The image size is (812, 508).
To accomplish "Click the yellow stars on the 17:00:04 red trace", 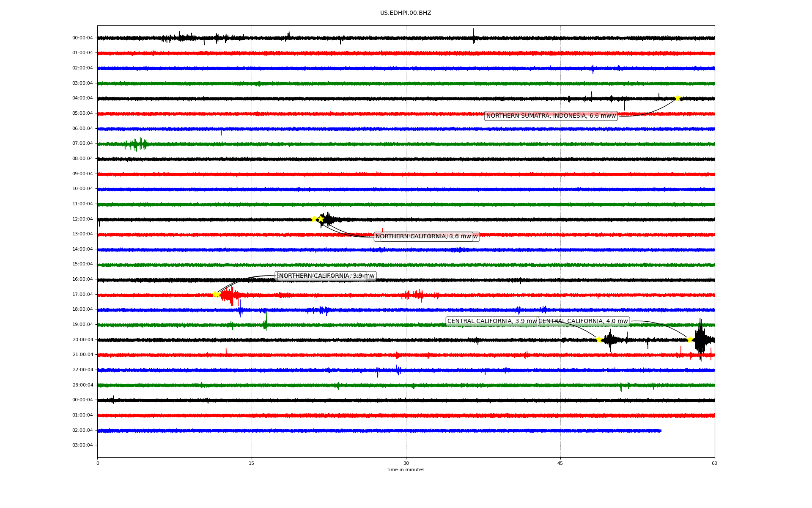I will pos(216,294).
